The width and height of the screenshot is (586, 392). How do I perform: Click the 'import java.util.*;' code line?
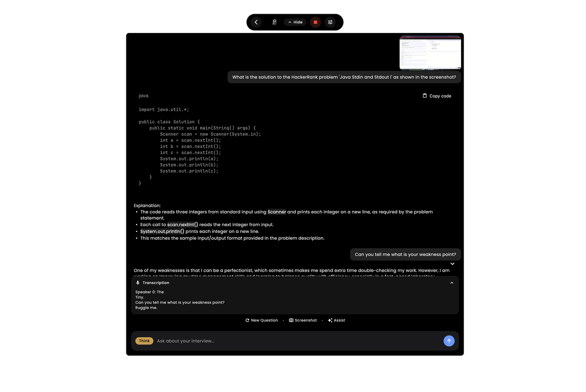tap(164, 110)
